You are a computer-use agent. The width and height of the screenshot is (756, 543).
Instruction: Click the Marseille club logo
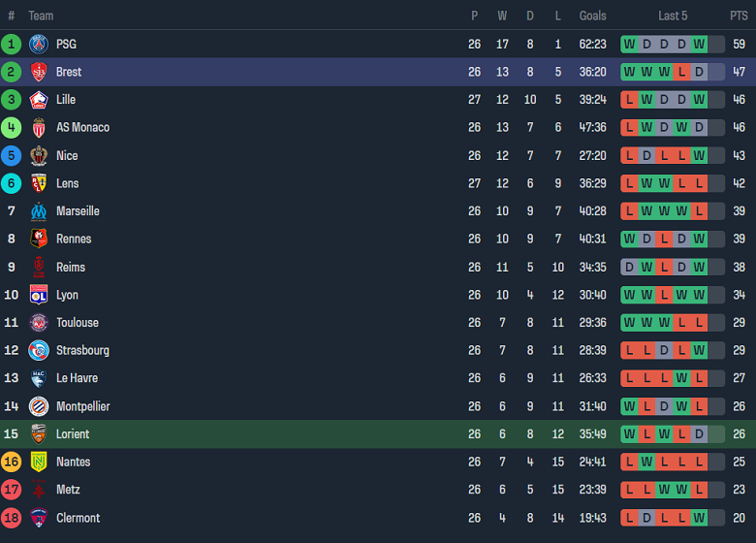[39, 211]
